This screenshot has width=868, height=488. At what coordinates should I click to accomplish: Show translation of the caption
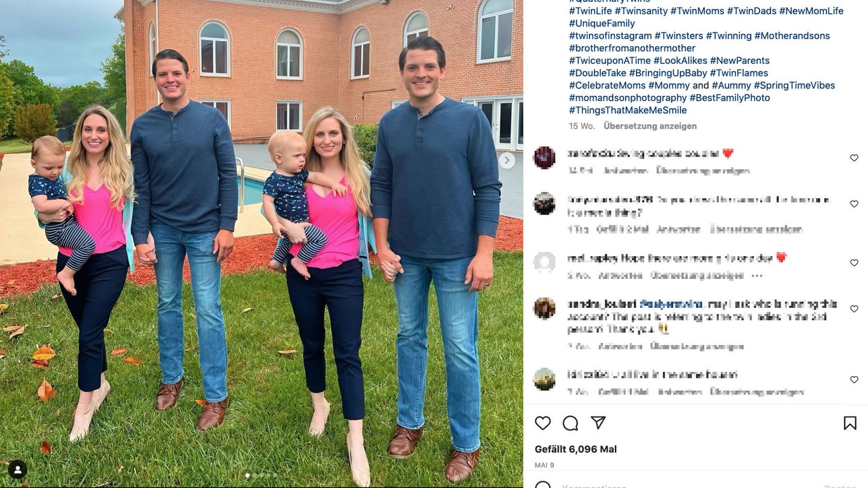pyautogui.click(x=650, y=126)
